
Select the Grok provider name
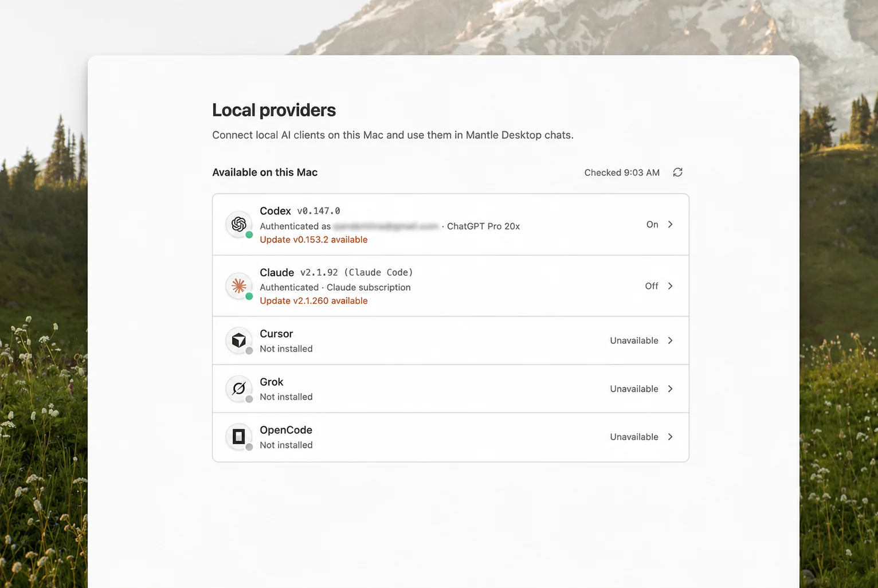[x=272, y=382]
